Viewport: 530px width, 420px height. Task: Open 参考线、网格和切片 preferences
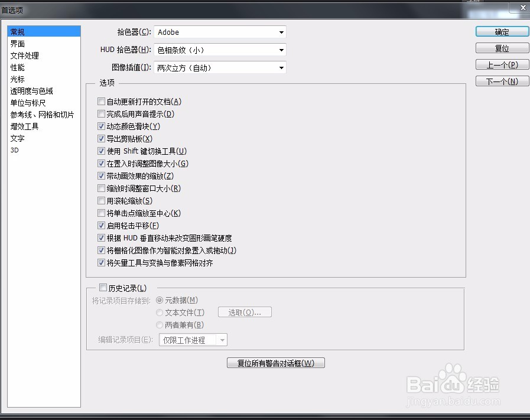pyautogui.click(x=44, y=115)
